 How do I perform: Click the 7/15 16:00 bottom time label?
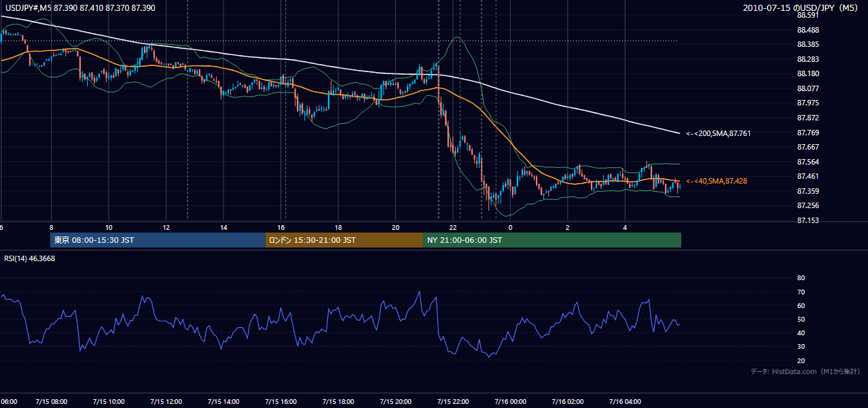(x=281, y=402)
